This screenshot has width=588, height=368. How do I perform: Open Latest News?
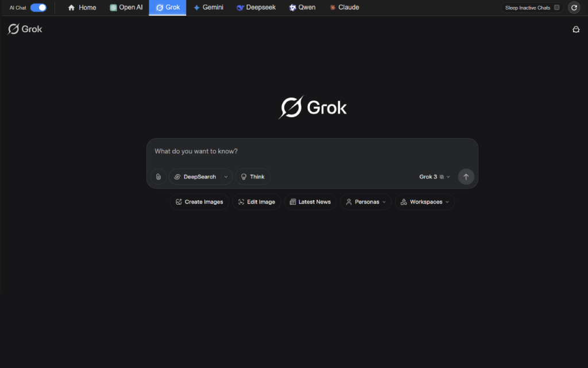pos(310,202)
